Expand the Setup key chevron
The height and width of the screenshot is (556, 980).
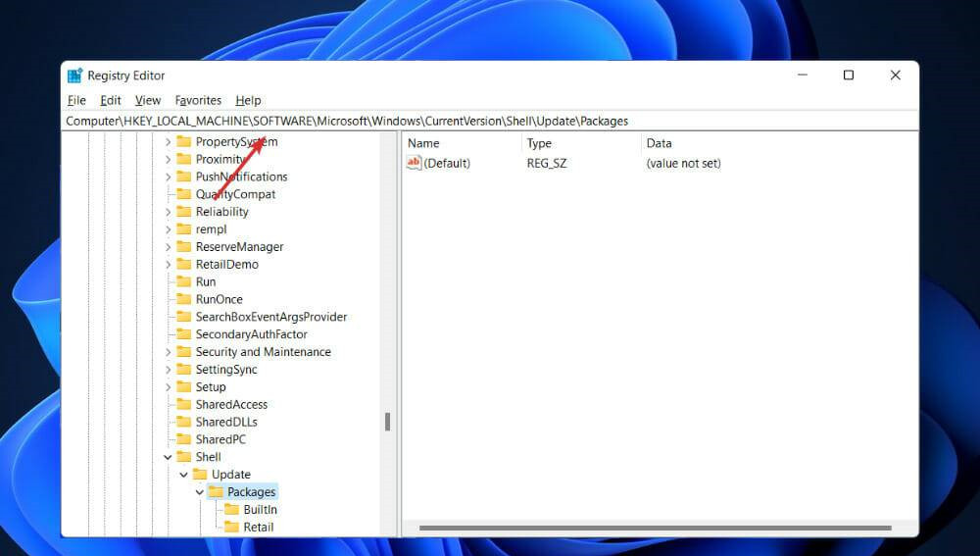point(168,387)
